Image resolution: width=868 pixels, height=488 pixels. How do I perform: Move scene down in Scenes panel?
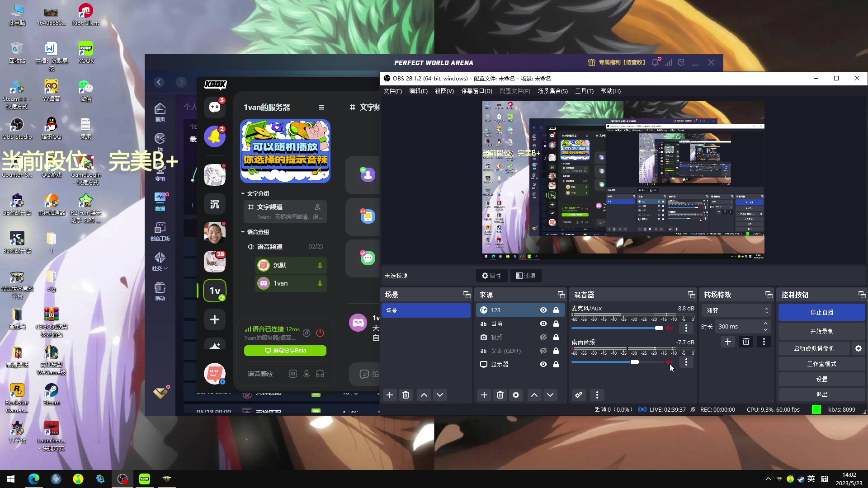pos(440,395)
